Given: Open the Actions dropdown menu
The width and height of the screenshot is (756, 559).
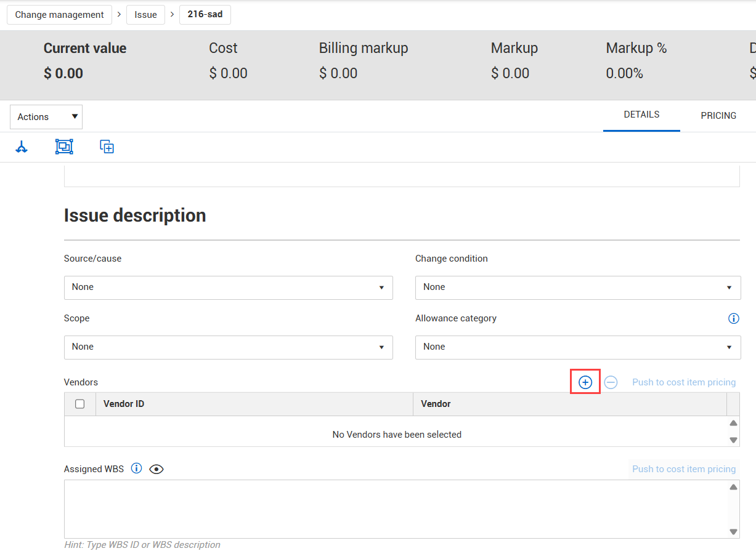Looking at the screenshot, I should (x=46, y=117).
